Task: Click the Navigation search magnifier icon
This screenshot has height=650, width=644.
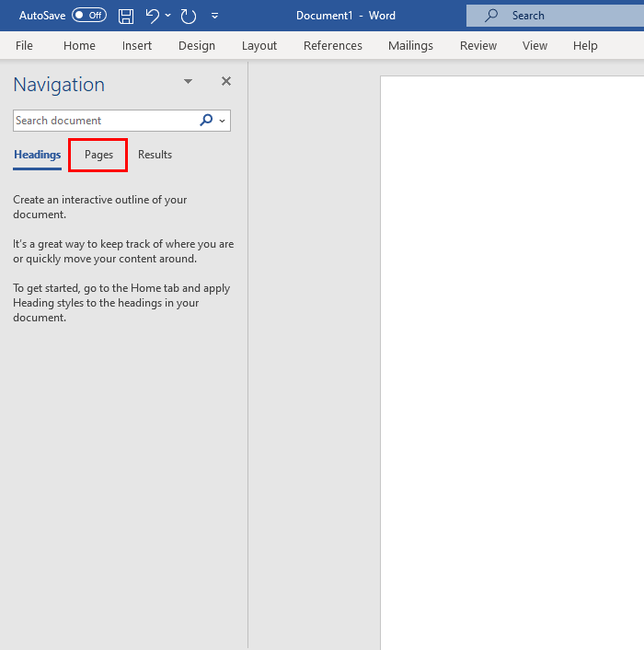Action: tap(206, 121)
